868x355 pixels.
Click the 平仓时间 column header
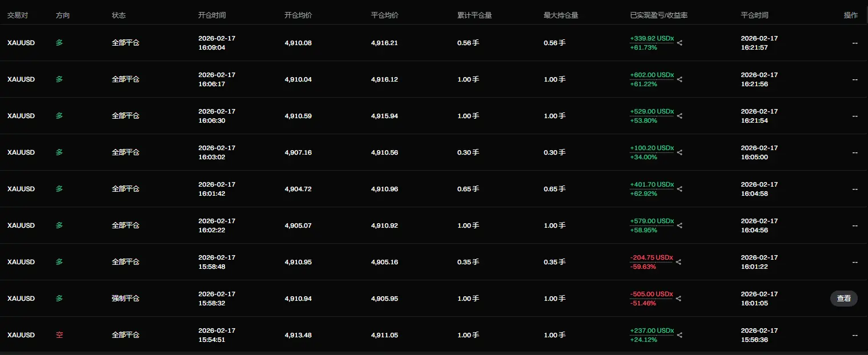pyautogui.click(x=754, y=15)
